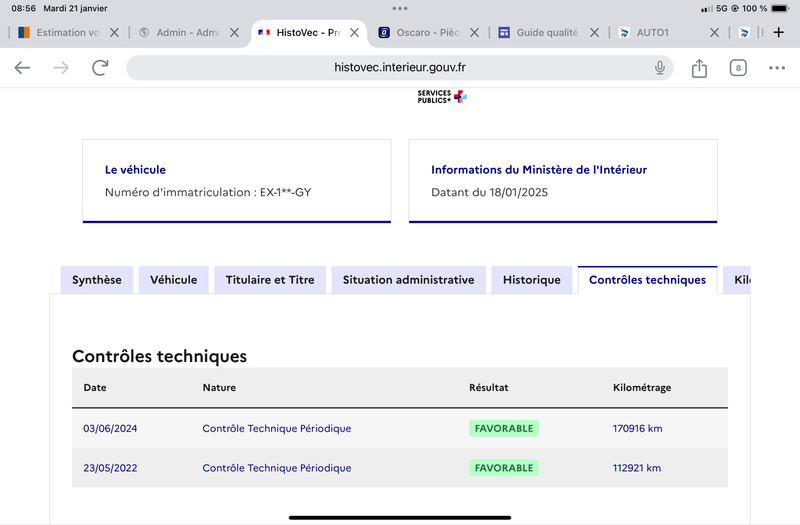Click the Résultat column header
Screen dimensions: 800x525
[489, 387]
